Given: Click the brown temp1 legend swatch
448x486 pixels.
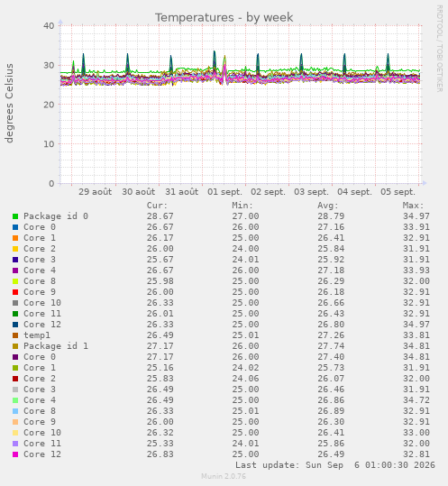Looking at the screenshot, I should tap(15, 335).
